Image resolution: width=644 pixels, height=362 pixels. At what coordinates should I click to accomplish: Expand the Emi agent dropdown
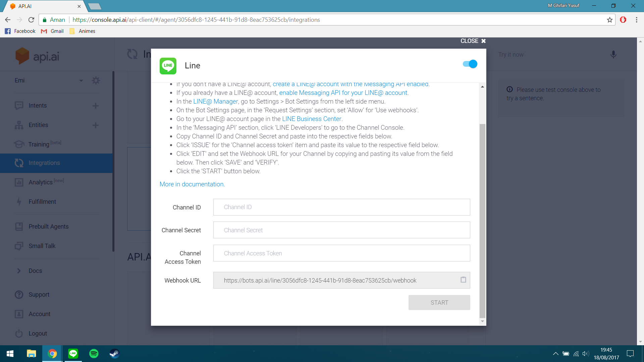[x=81, y=80]
